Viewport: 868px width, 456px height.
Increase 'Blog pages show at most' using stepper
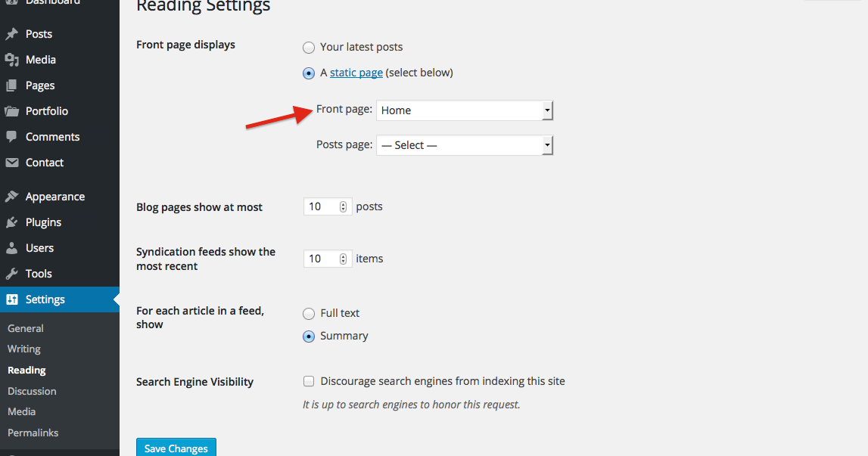pos(343,203)
